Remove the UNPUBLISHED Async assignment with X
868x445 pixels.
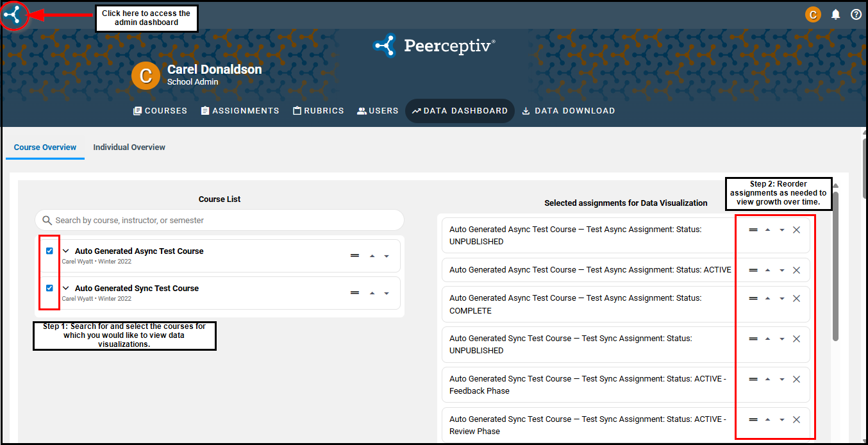[x=796, y=230]
